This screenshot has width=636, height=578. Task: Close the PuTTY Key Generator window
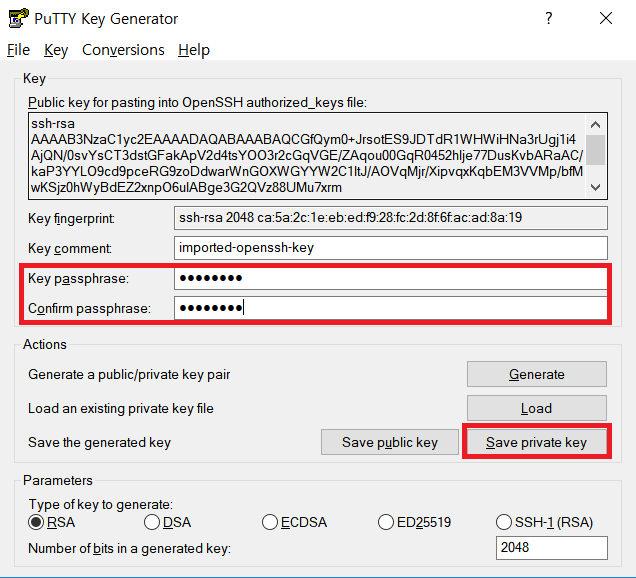606,18
